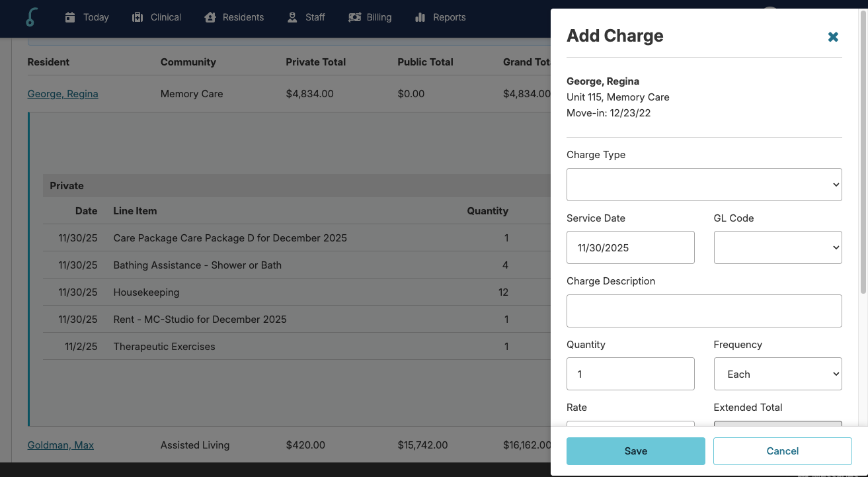Click the Clinical medical icon
Screen dimensions: 868x477
[x=138, y=17]
